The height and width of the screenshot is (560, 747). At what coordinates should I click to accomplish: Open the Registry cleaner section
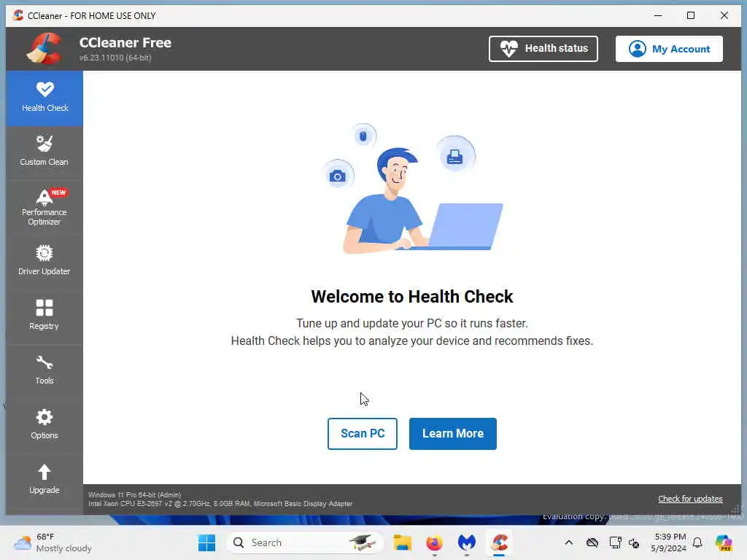(44, 316)
